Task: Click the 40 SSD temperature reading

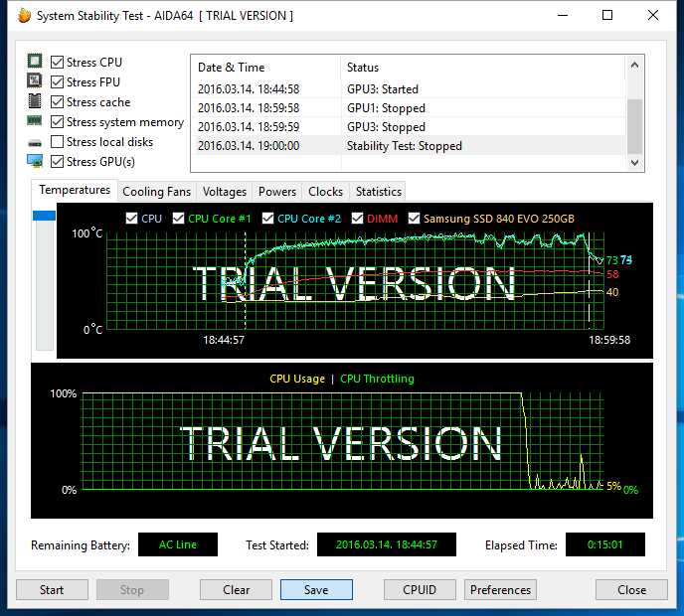Action: pyautogui.click(x=612, y=292)
